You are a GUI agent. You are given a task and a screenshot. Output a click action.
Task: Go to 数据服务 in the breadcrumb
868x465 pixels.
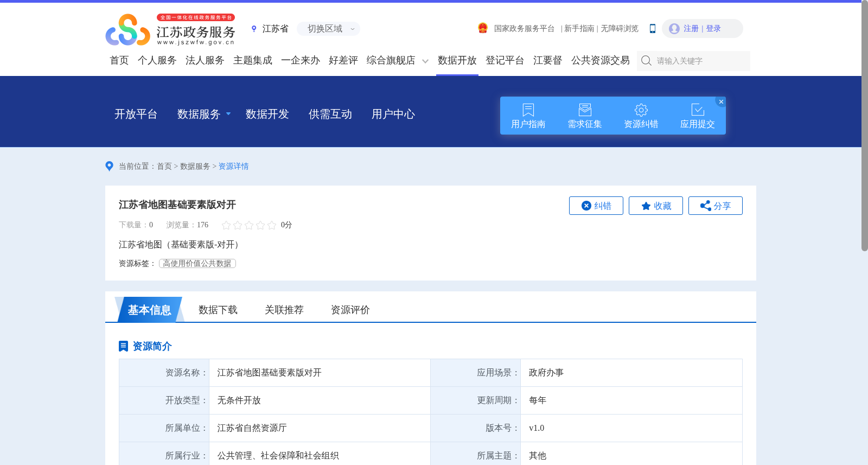click(195, 167)
